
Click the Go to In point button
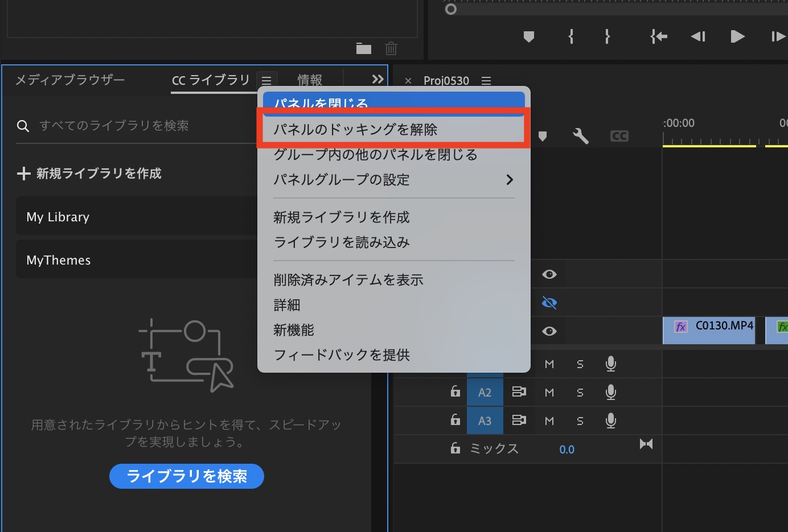pos(659,37)
